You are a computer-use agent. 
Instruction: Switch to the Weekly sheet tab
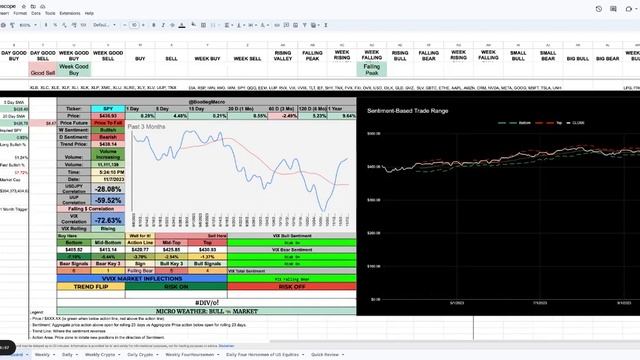(x=44, y=355)
